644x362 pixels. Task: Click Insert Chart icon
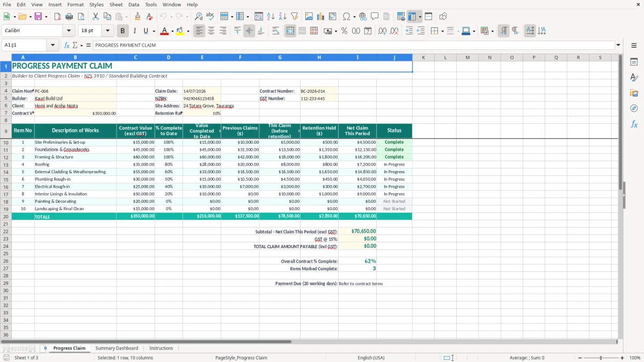click(321, 17)
